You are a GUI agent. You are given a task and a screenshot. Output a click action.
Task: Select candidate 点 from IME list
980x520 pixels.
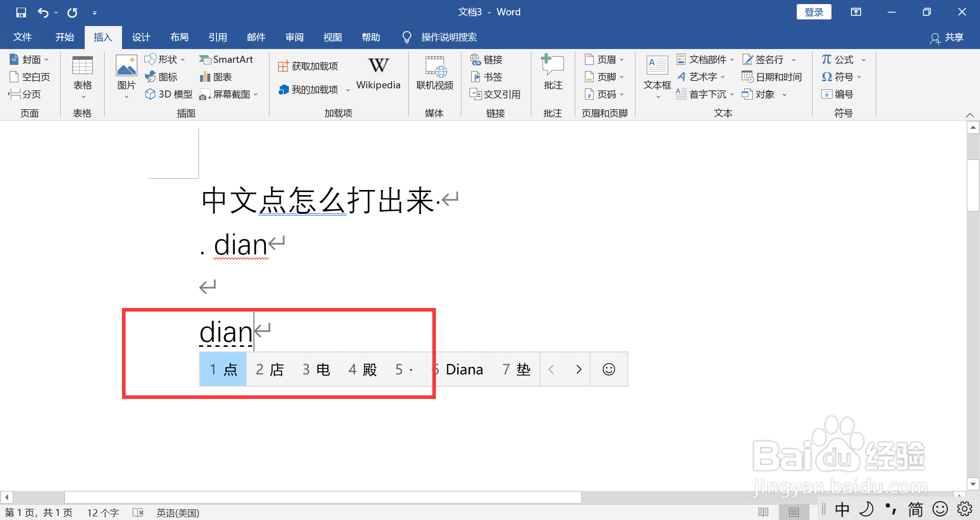pyautogui.click(x=223, y=369)
